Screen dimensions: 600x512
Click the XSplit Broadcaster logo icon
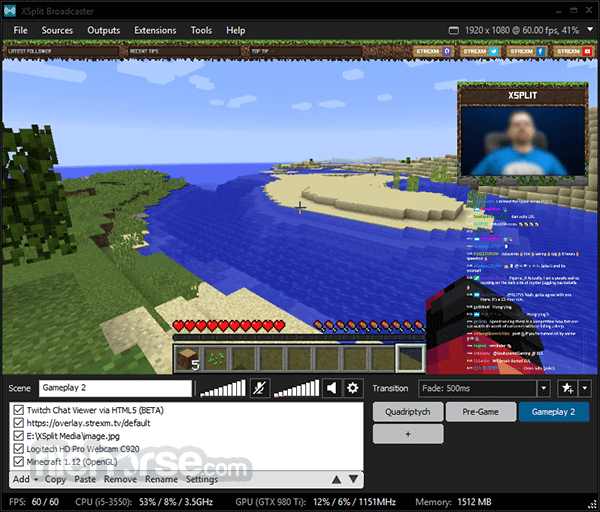(10, 11)
